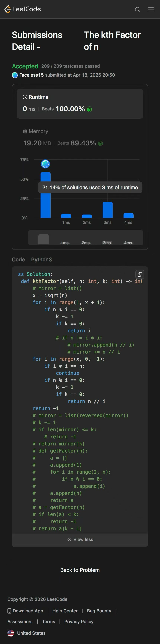
Task: Click the 3ms runtime bar in chart
Action: (108, 210)
